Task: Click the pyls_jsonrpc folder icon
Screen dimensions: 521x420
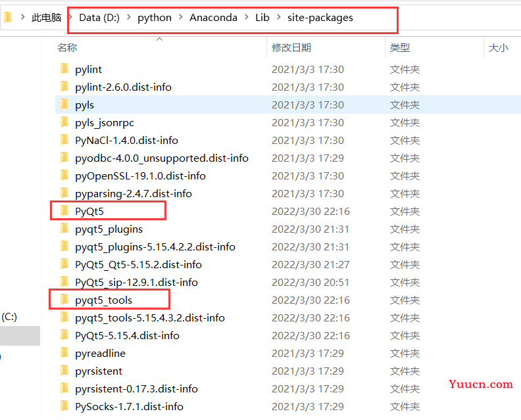Action: [x=64, y=122]
